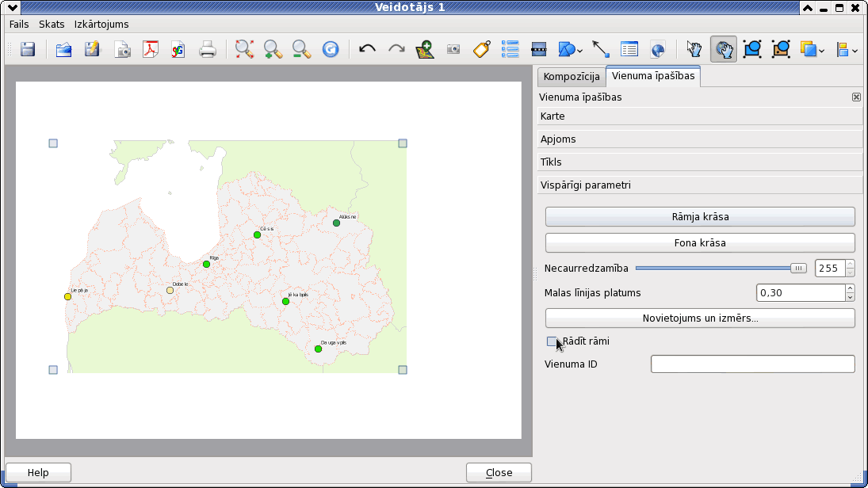
Task: Export the composition as PDF
Action: click(x=150, y=49)
